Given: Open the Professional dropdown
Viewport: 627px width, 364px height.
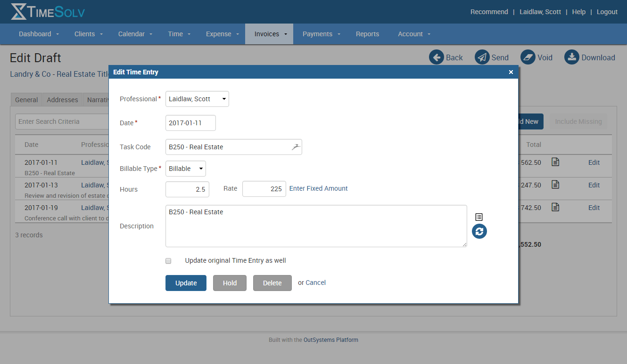Looking at the screenshot, I should pos(197,99).
